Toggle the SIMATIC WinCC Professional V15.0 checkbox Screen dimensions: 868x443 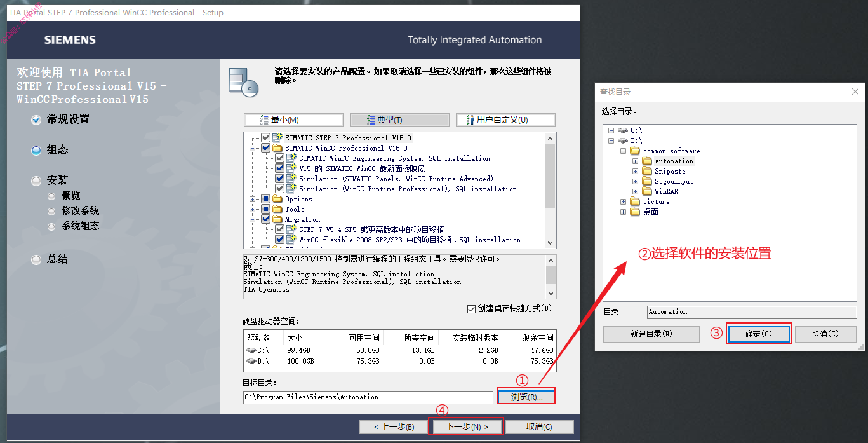[x=265, y=148]
